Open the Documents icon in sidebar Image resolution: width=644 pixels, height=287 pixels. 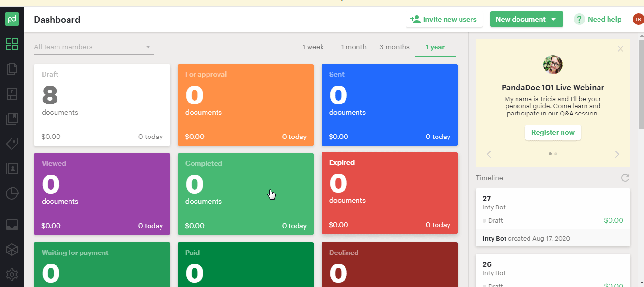coord(12,69)
